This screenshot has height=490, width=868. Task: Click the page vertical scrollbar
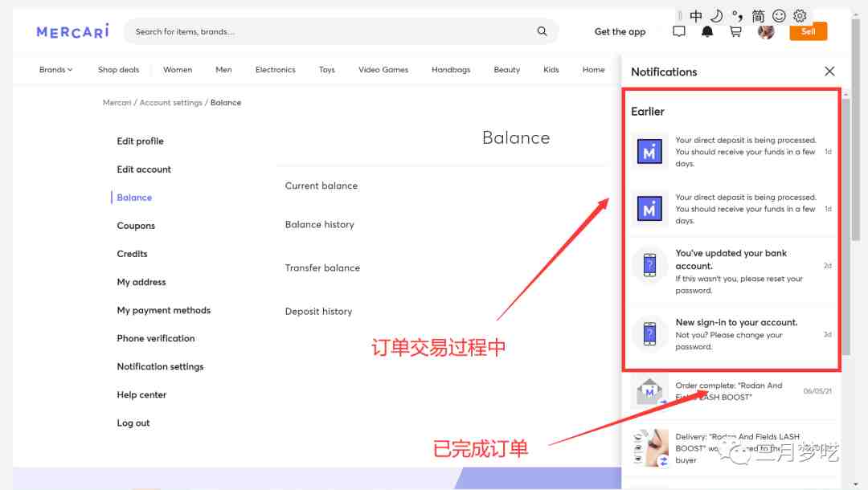tap(856, 130)
